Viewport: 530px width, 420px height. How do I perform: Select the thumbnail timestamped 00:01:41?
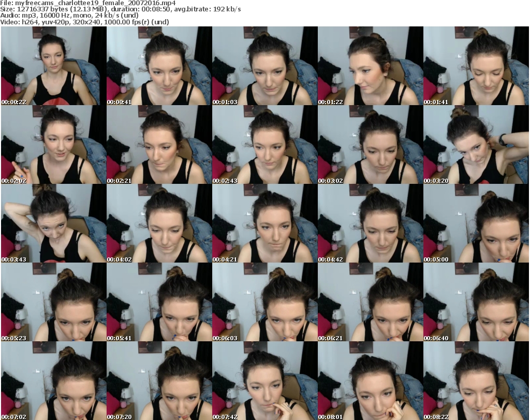(476, 66)
